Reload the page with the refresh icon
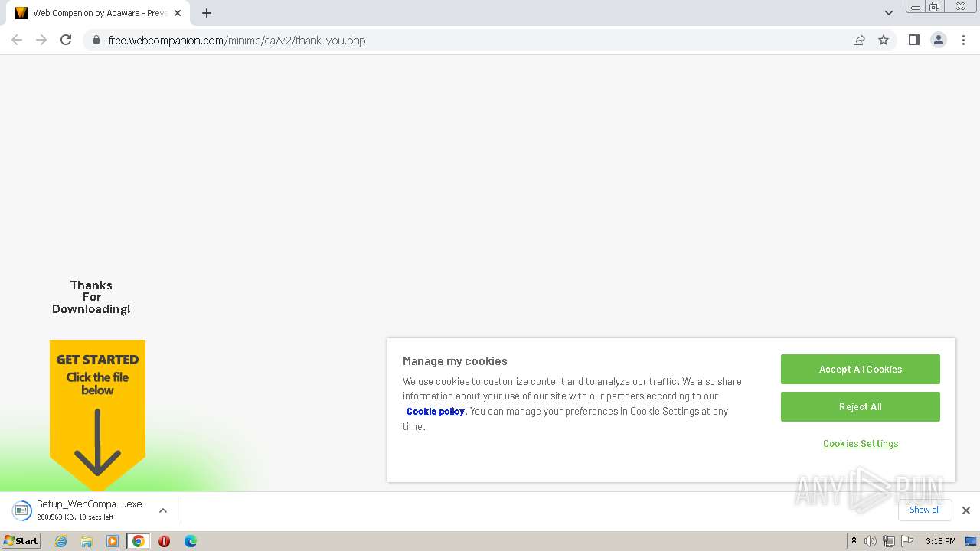The image size is (980, 551). 66,40
